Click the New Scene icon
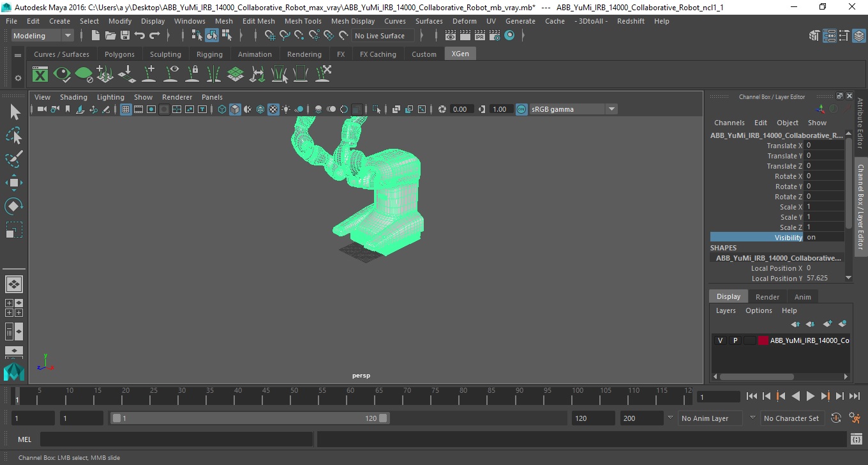This screenshot has height=465, width=868. pos(95,36)
